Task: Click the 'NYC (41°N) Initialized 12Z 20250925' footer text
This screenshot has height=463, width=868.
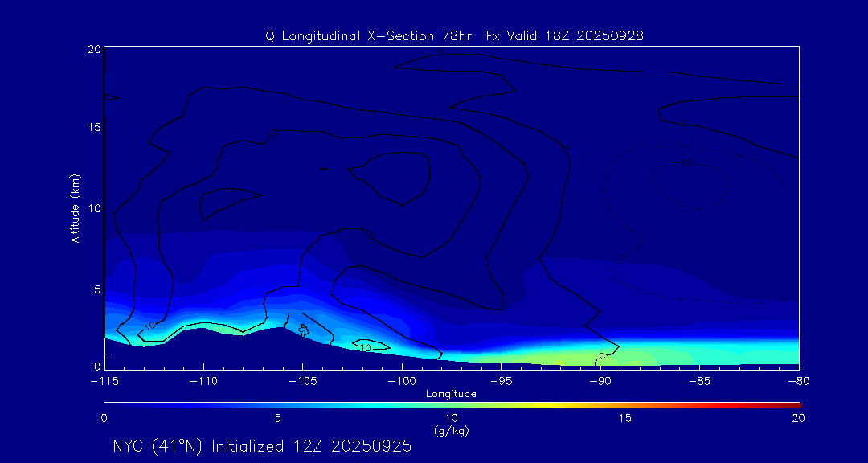Action: coord(262,446)
